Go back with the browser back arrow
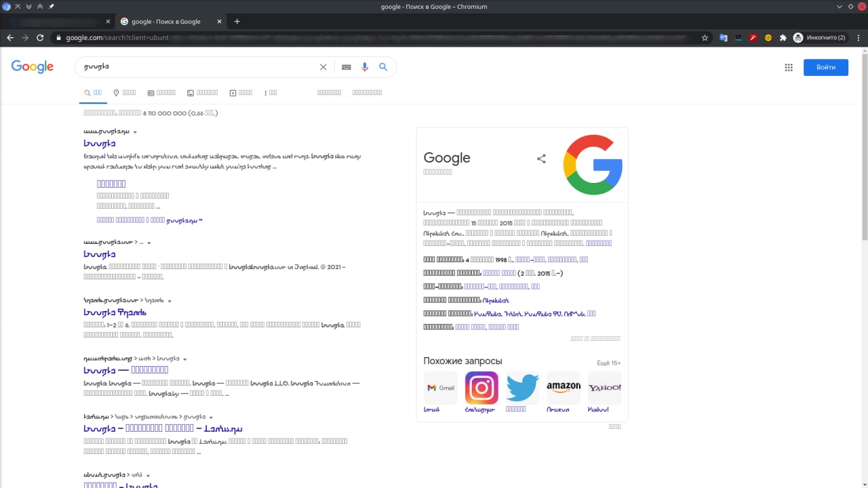Viewport: 868px width, 488px height. [x=10, y=38]
